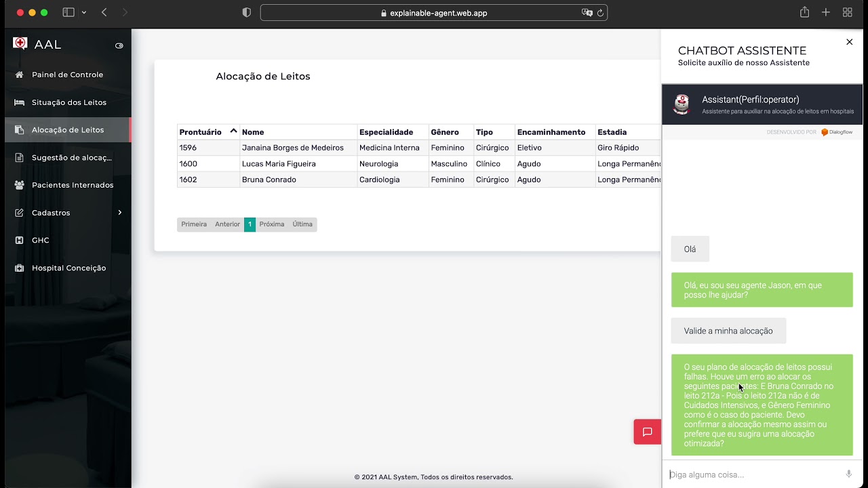Go to Anterior page in pagination
The width and height of the screenshot is (868, 488).
pos(227,224)
